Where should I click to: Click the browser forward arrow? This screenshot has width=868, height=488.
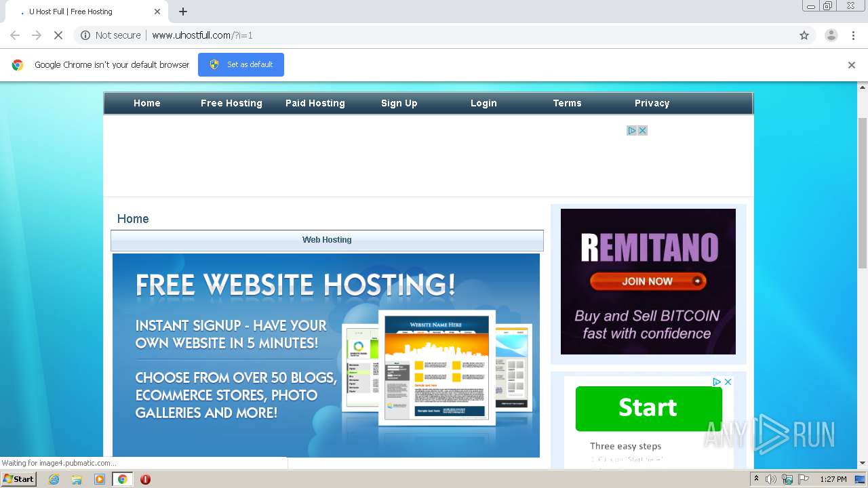pyautogui.click(x=37, y=35)
